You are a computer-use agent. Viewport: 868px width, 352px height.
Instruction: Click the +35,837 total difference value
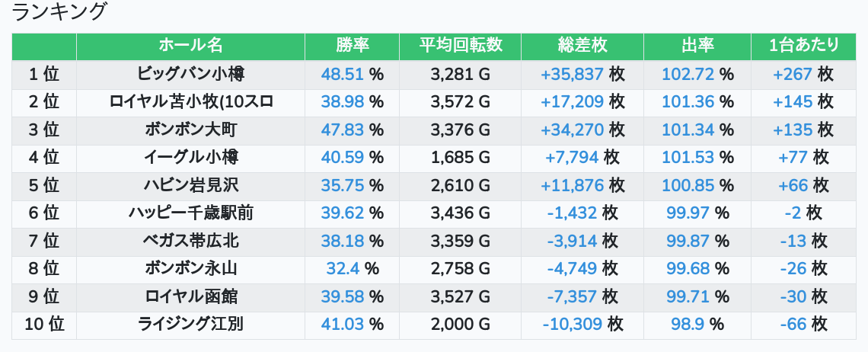coord(572,74)
